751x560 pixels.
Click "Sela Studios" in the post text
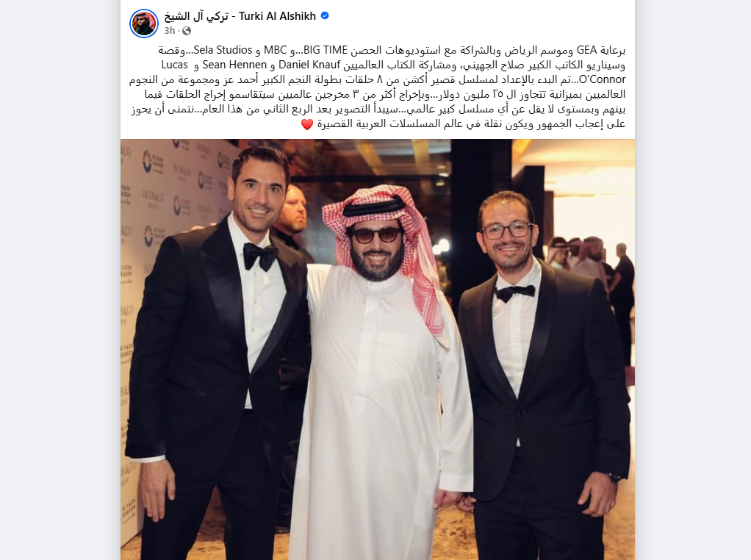(x=223, y=50)
